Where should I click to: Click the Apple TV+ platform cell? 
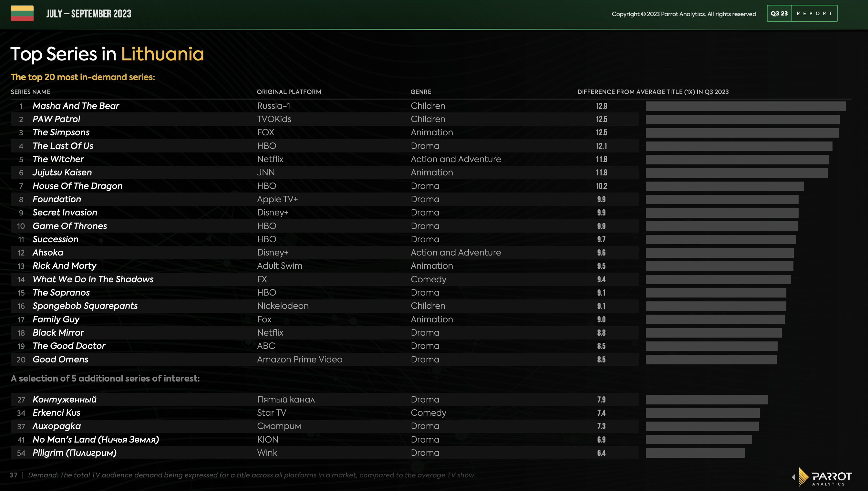(277, 199)
